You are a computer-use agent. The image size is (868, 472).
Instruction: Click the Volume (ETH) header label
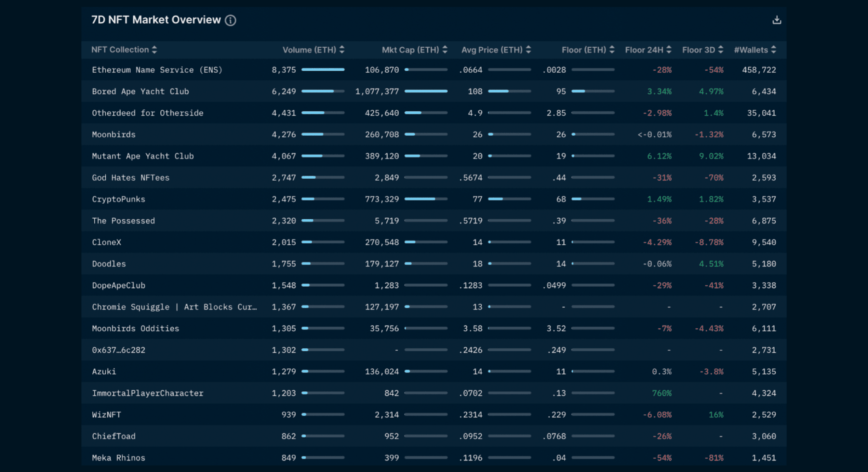point(309,50)
